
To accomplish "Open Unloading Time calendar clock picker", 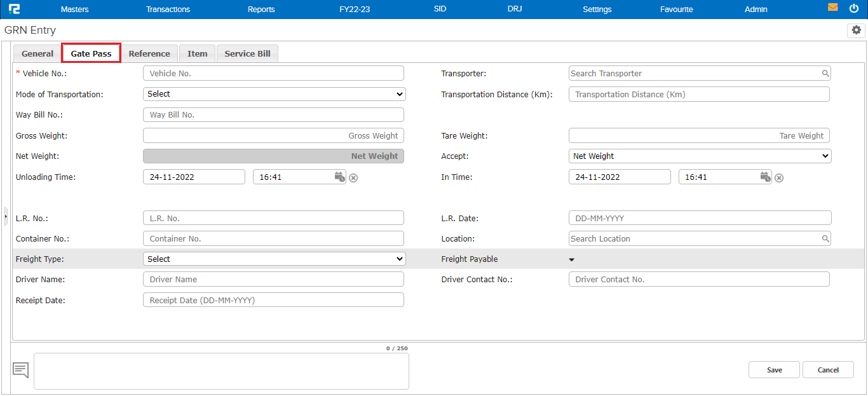I will click(340, 177).
